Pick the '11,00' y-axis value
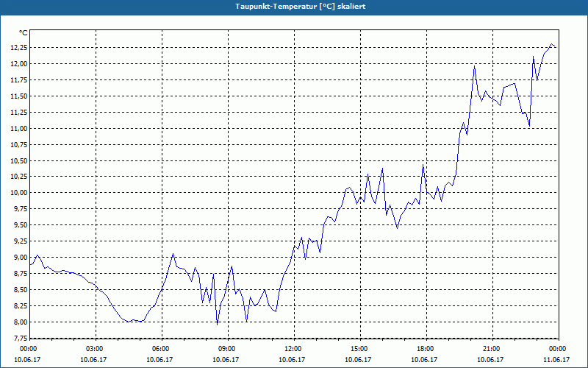The height and width of the screenshot is (368, 588). pos(20,128)
